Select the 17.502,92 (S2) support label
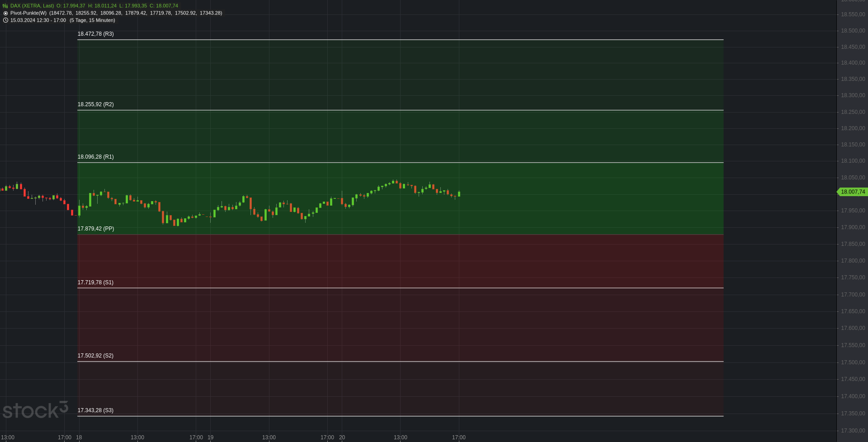Screen dimensions: 868x442 click(95, 356)
